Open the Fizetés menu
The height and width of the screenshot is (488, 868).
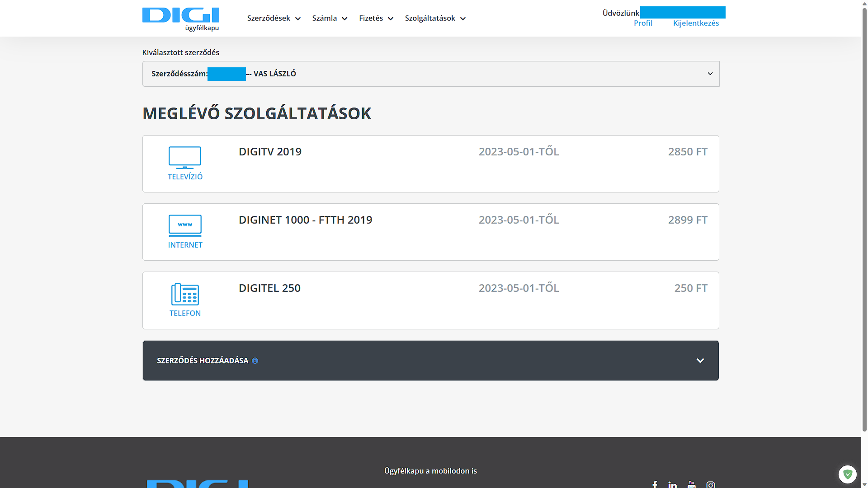click(x=376, y=18)
